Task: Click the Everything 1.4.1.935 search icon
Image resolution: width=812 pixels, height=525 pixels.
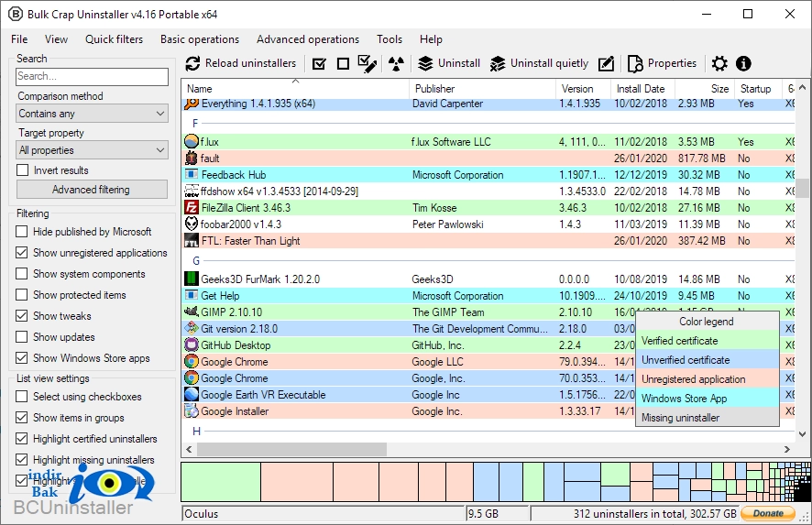Action: (x=192, y=103)
